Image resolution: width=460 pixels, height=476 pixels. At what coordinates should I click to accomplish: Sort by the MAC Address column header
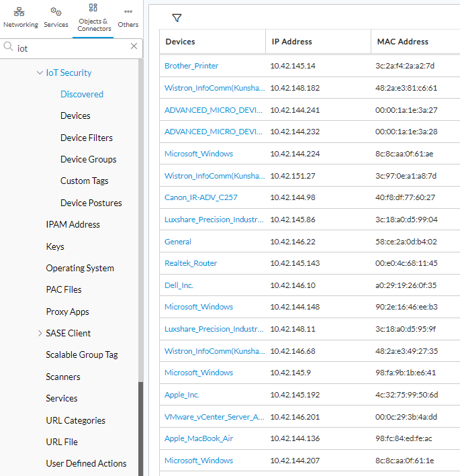point(403,42)
